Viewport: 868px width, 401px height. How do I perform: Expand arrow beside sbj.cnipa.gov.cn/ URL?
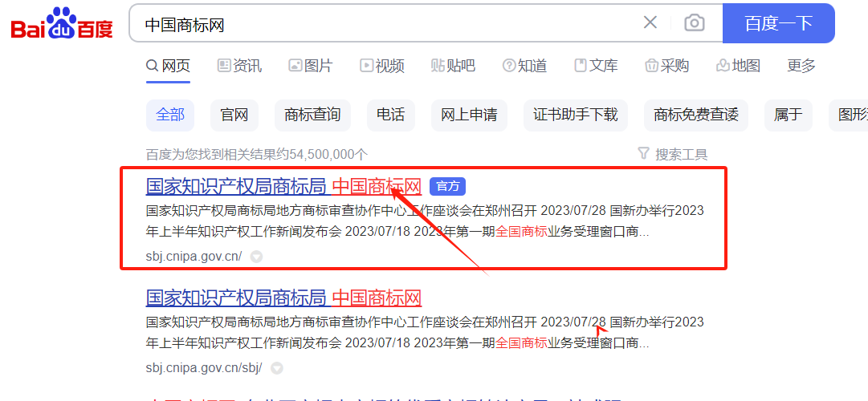(x=256, y=257)
